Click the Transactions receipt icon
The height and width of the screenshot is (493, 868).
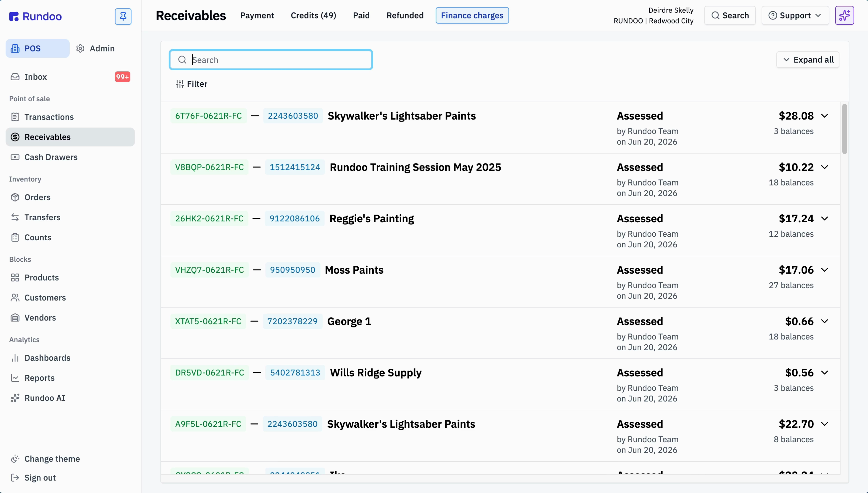[15, 117]
